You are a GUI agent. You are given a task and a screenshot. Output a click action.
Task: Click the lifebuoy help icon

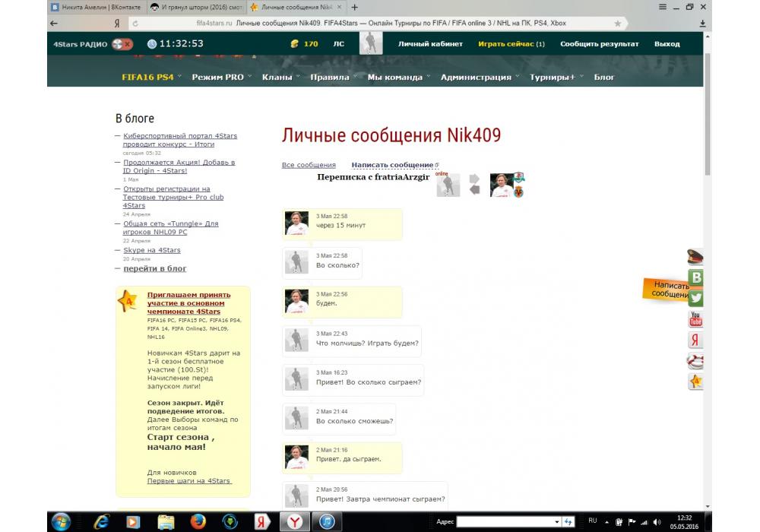[x=695, y=361]
